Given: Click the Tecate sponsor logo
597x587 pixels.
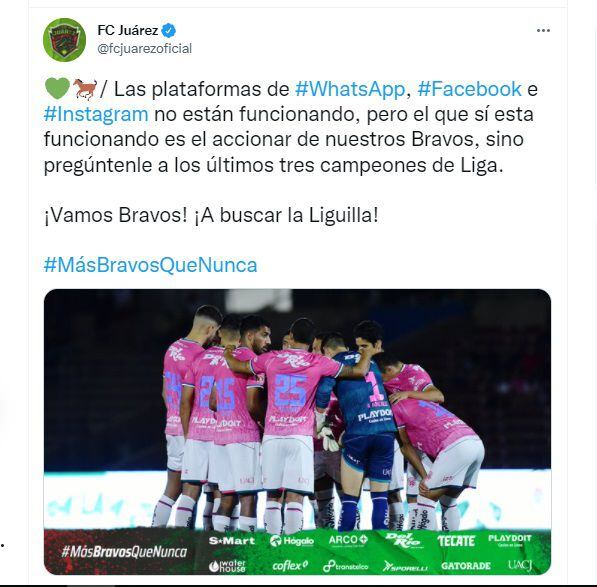Looking at the screenshot, I should 456,541.
